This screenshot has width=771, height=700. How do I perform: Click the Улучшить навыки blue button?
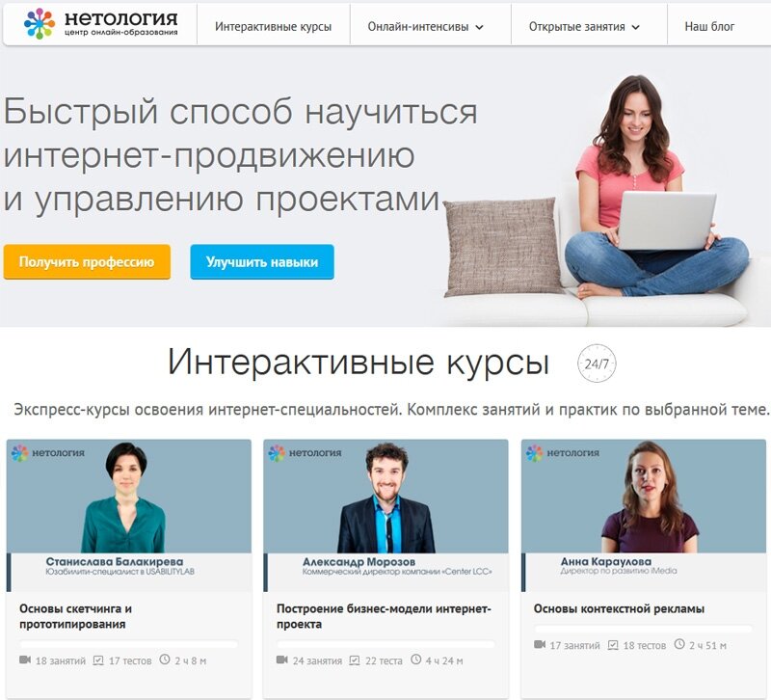click(262, 261)
